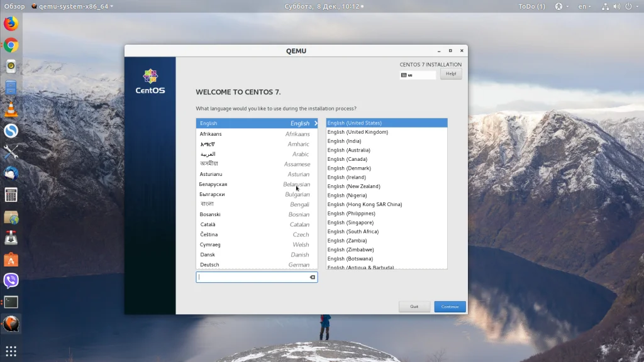This screenshot has height=362, width=644.
Task: Clear the language search field icon
Action: [313, 277]
